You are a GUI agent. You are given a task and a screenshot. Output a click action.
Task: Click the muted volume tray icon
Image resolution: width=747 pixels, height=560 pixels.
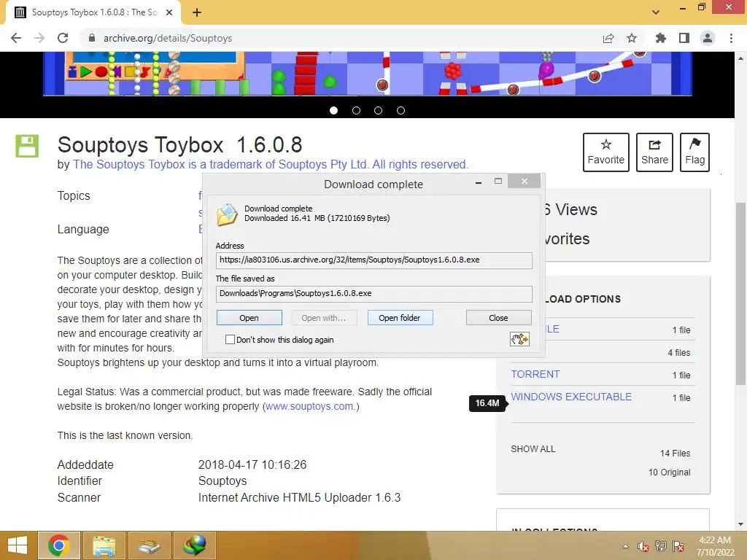click(643, 546)
